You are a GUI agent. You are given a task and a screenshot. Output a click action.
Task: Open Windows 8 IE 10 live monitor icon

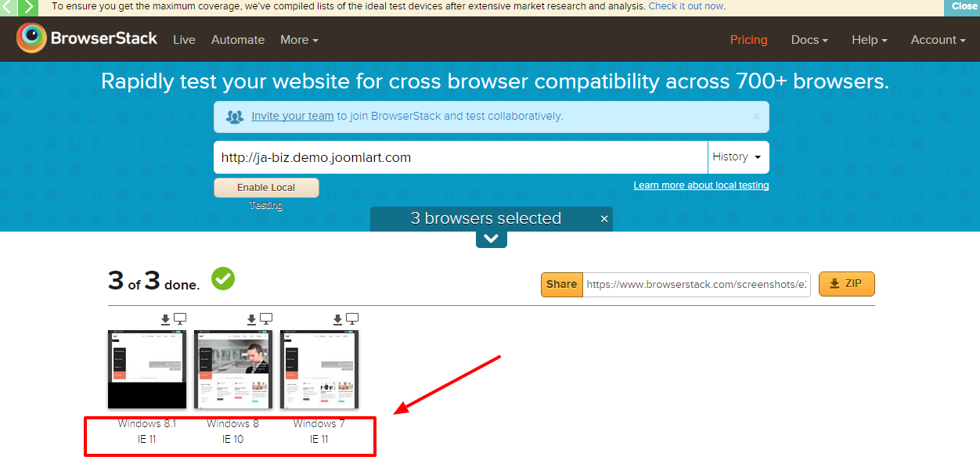[266, 319]
